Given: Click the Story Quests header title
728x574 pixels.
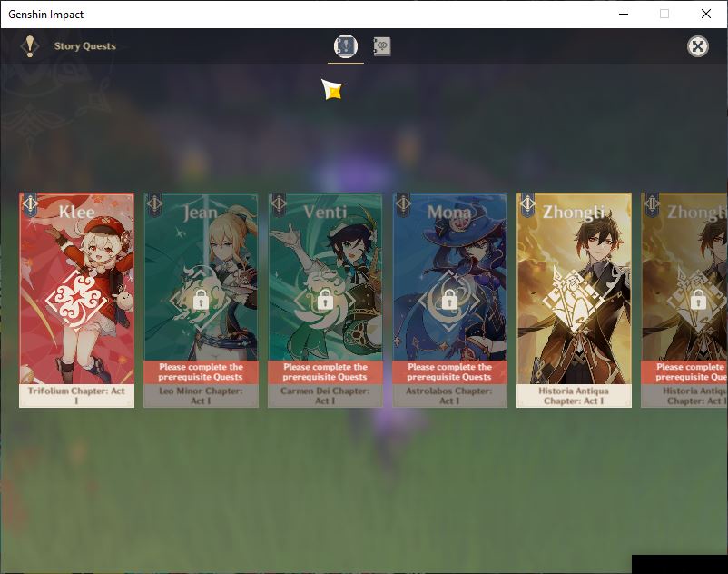Looking at the screenshot, I should coord(85,46).
